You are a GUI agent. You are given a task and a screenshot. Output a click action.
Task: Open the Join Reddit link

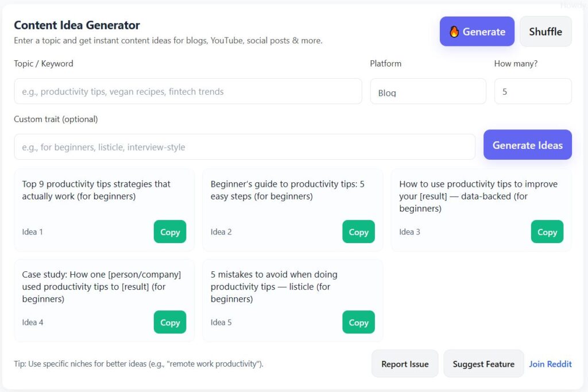(550, 363)
